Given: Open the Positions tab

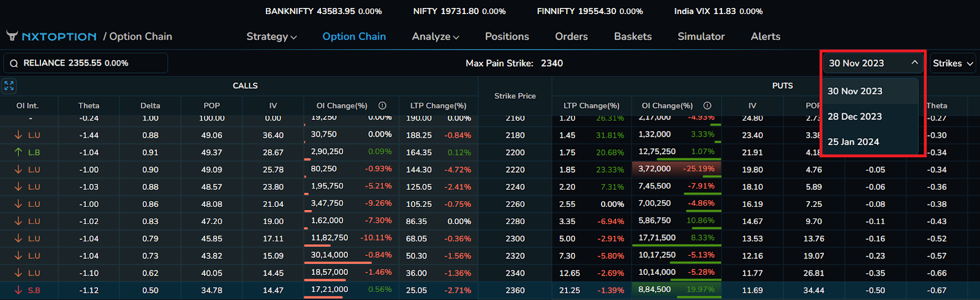Looking at the screenshot, I should 507,37.
